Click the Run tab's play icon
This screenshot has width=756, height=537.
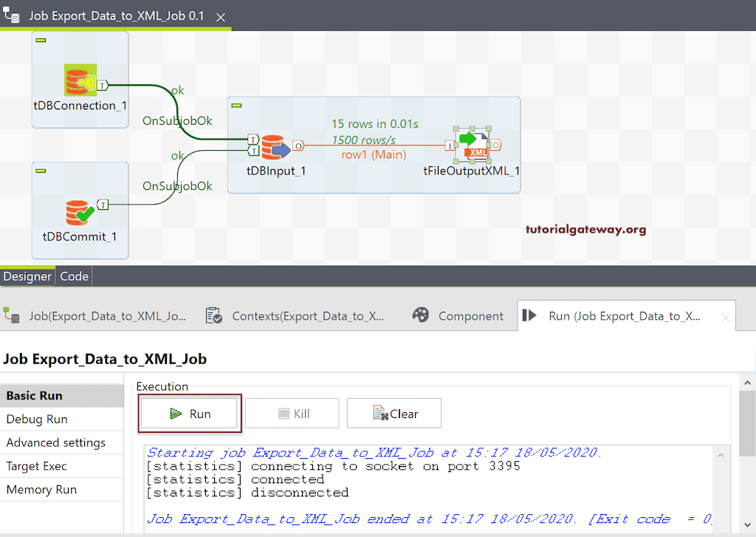pyautogui.click(x=530, y=315)
